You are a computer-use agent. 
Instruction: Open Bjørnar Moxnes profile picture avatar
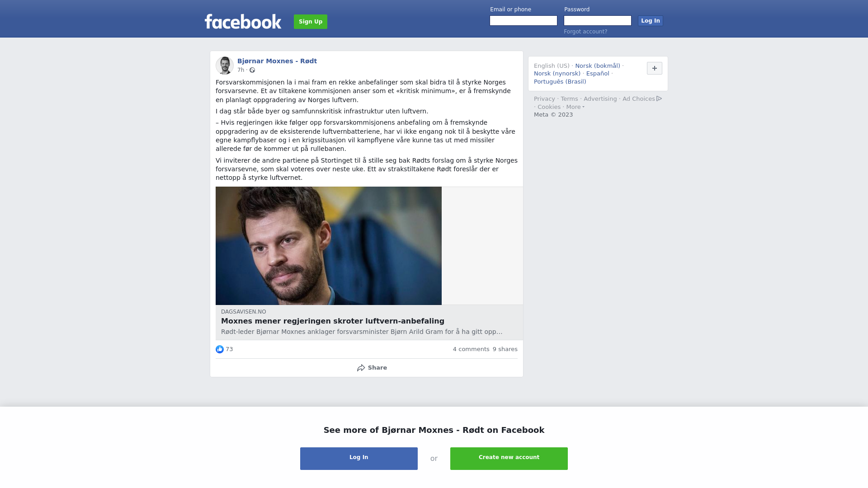(x=225, y=66)
